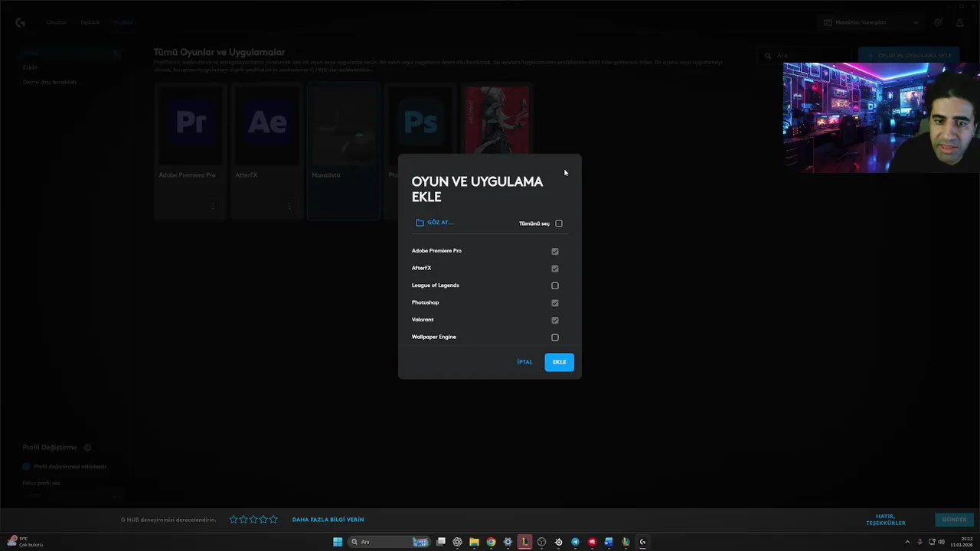Screen dimensions: 980x551
Task: Toggle the Photoshop checkbox
Action: click(555, 303)
